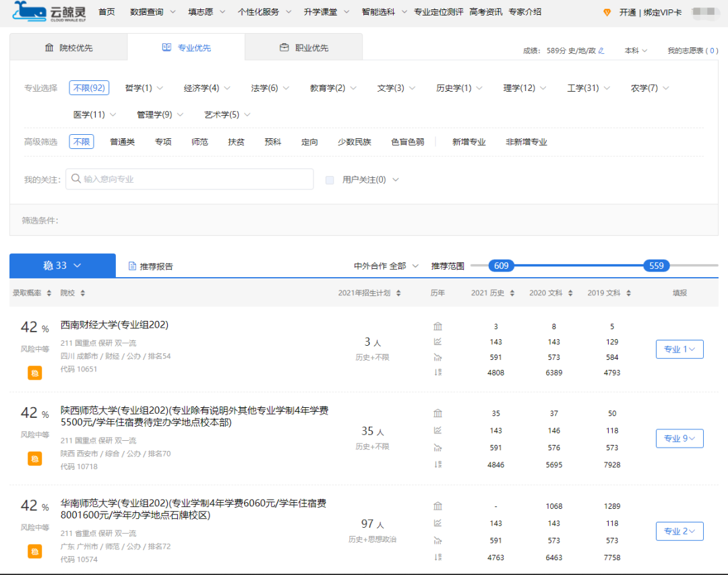This screenshot has width=728, height=575.
Task: Click line chart icon in 华南师范大学 row
Action: 438,524
